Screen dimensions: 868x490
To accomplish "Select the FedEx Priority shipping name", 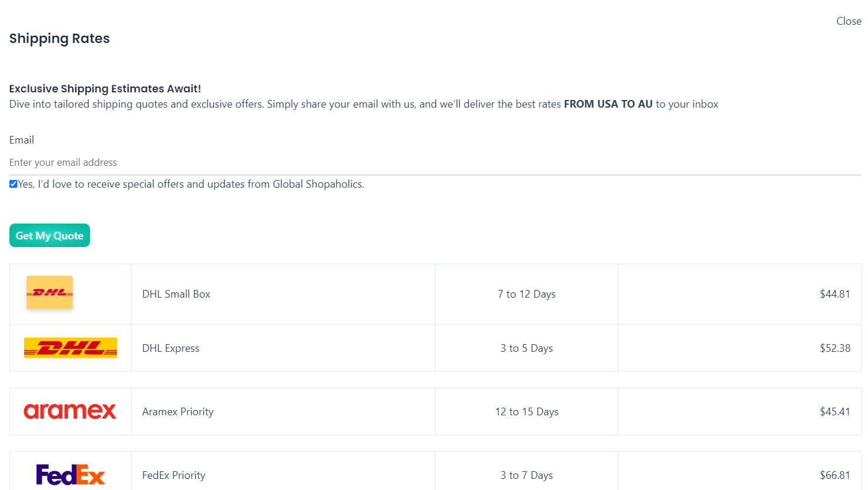I will [x=174, y=475].
